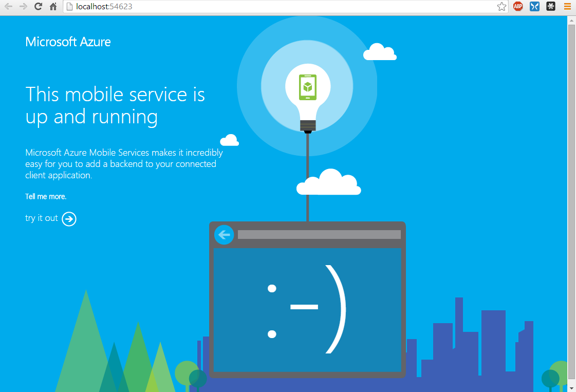The image size is (576, 392).
Task: Click the scrollbar down arrow
Action: [571, 388]
